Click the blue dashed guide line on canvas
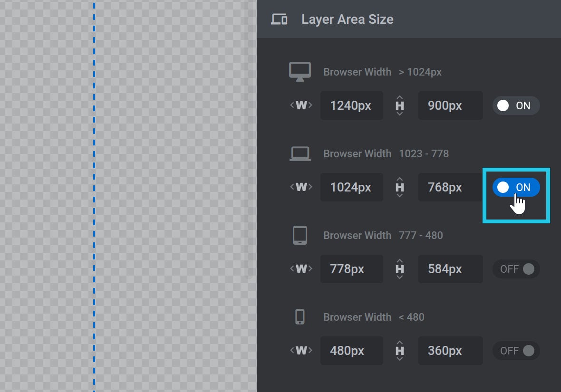 click(x=94, y=196)
